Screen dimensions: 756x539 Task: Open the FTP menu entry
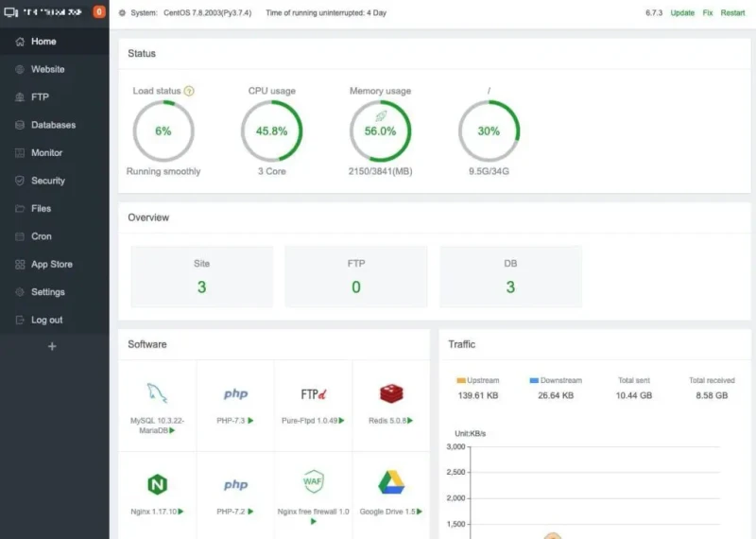click(x=55, y=97)
